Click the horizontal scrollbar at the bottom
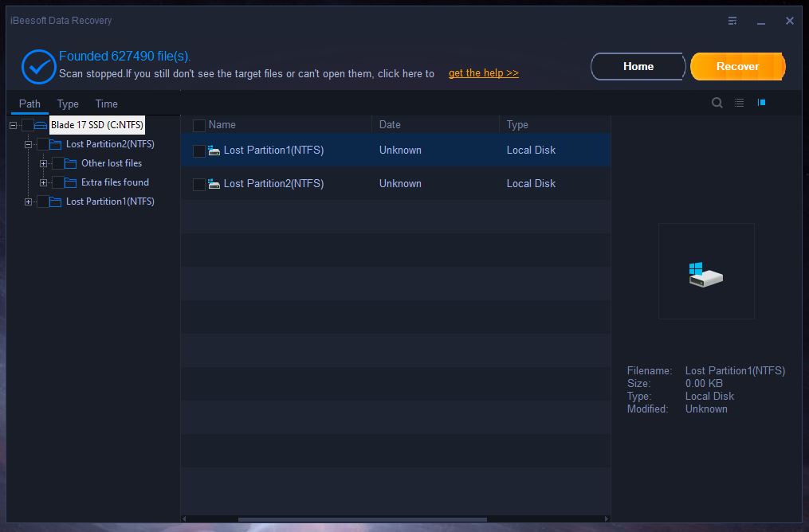The image size is (809, 532). (x=363, y=519)
